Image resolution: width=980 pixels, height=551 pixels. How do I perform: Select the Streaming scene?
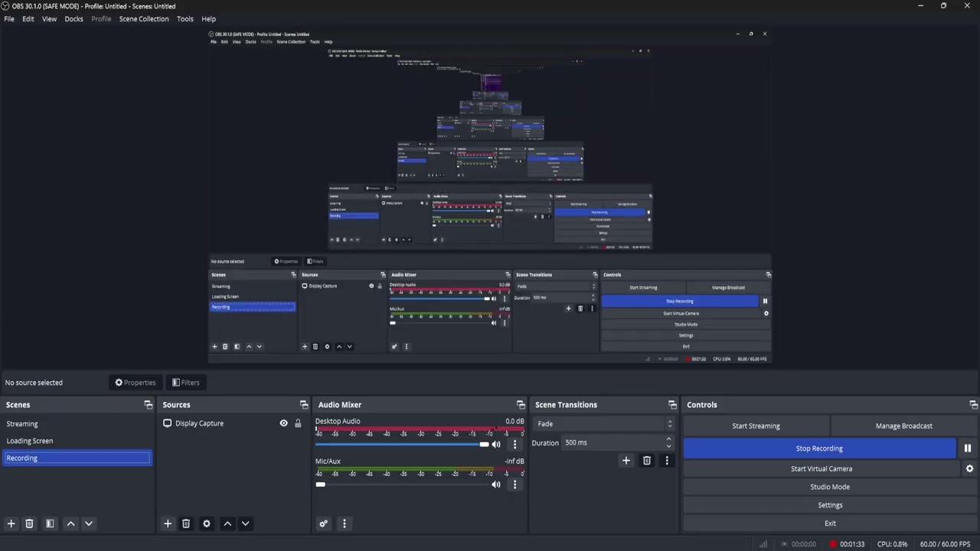click(x=77, y=424)
